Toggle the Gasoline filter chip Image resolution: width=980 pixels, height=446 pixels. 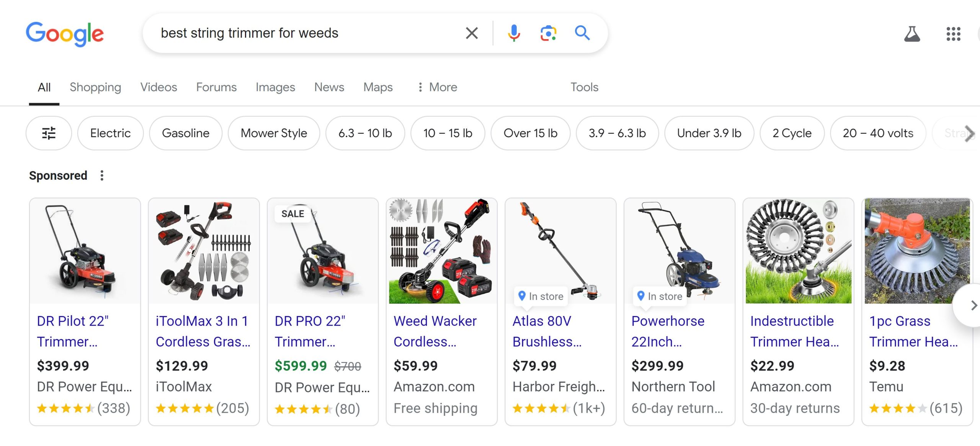pos(186,133)
